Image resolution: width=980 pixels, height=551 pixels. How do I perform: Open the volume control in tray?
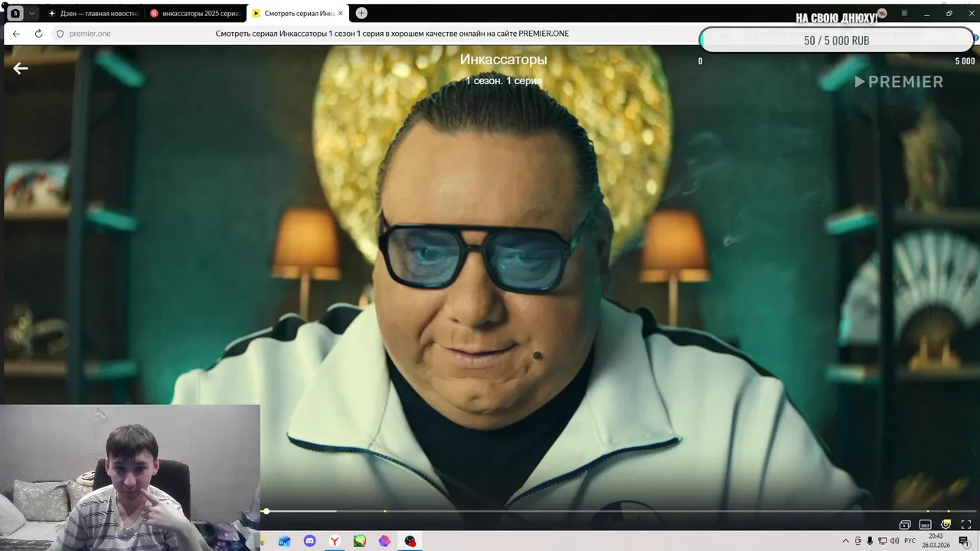point(894,541)
